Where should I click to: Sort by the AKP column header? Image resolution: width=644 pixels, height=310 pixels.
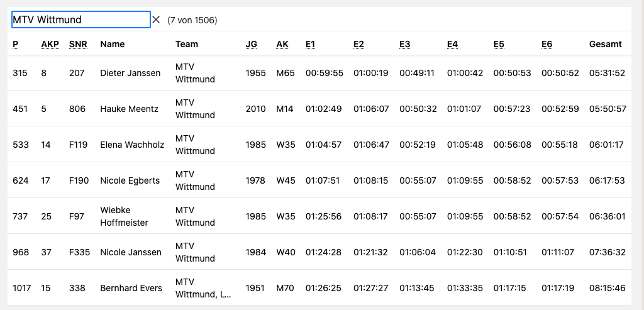click(x=49, y=44)
